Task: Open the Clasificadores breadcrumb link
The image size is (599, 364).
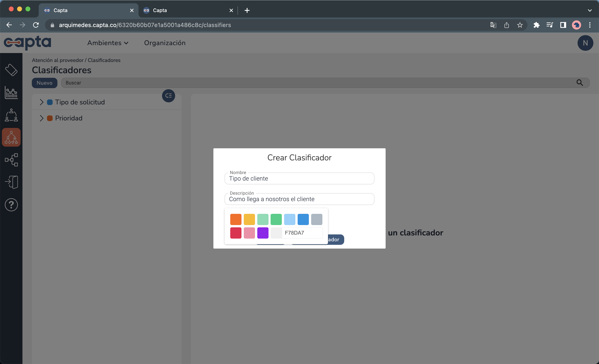Action: [x=104, y=60]
